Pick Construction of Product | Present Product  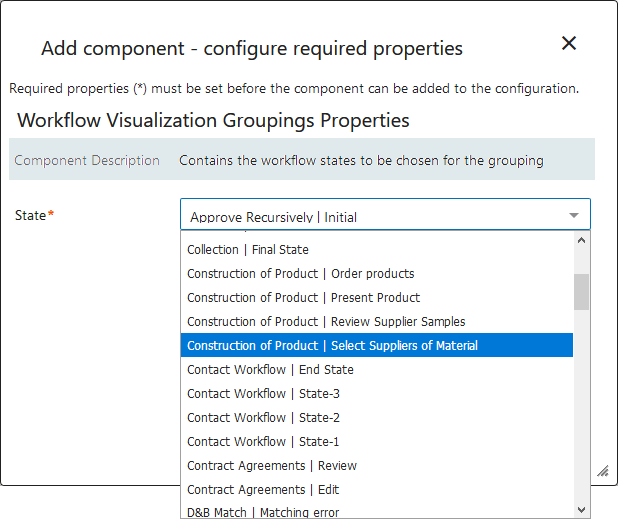(x=303, y=298)
